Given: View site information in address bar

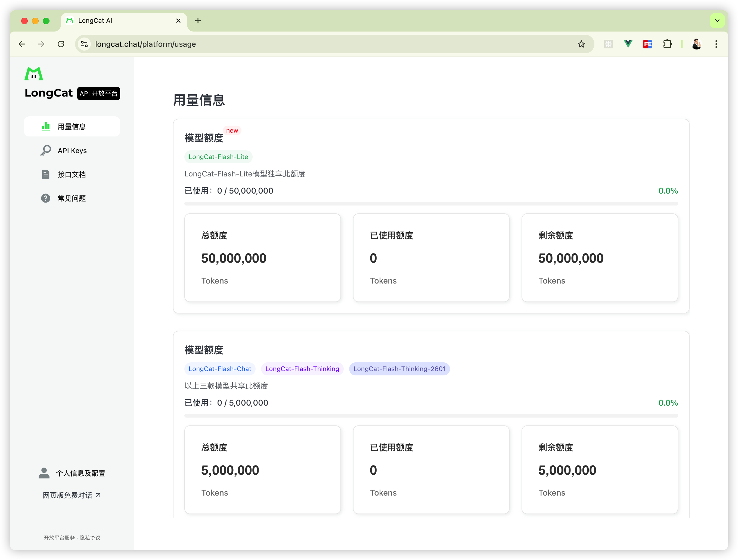Looking at the screenshot, I should (x=84, y=44).
